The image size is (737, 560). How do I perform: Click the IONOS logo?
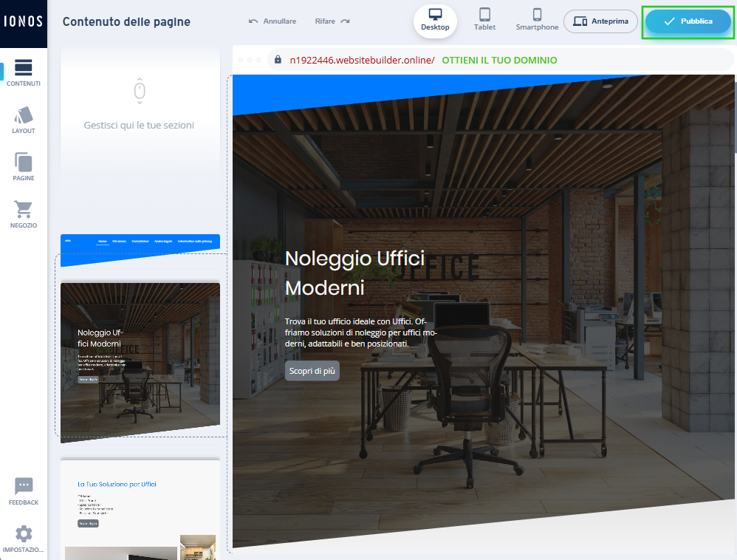tap(24, 21)
